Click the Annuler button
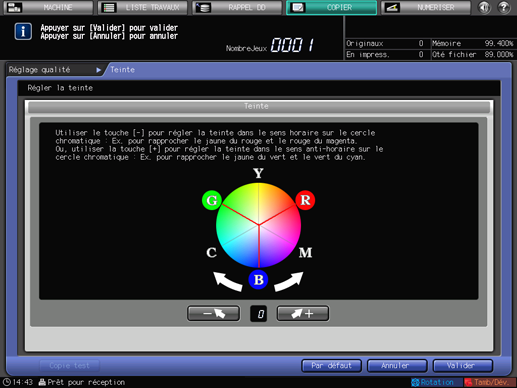The image size is (517, 388). (397, 366)
